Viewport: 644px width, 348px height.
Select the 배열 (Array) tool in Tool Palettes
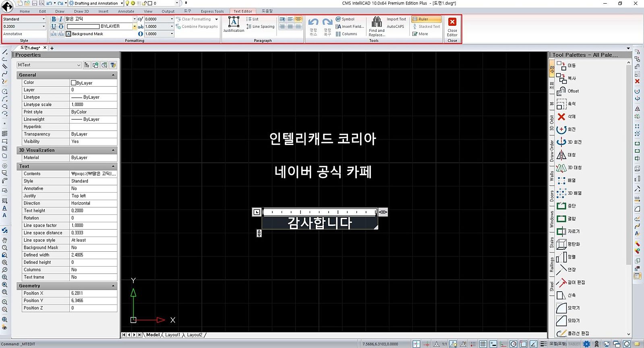566,180
